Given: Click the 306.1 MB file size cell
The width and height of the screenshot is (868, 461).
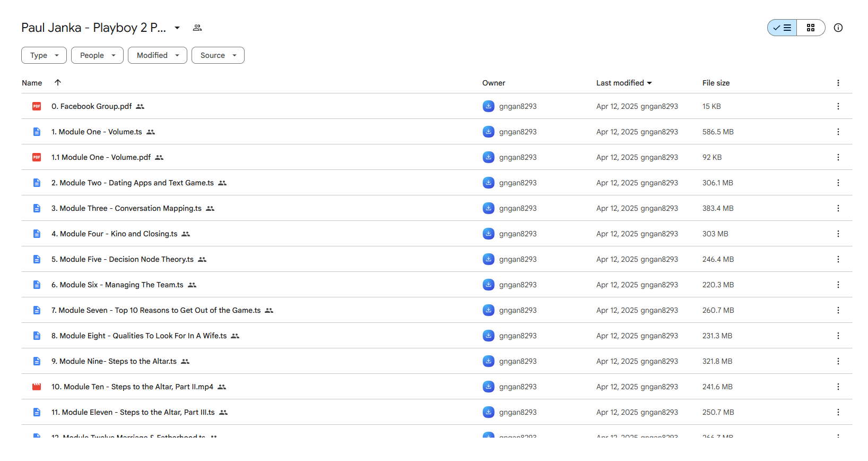Looking at the screenshot, I should (x=718, y=183).
